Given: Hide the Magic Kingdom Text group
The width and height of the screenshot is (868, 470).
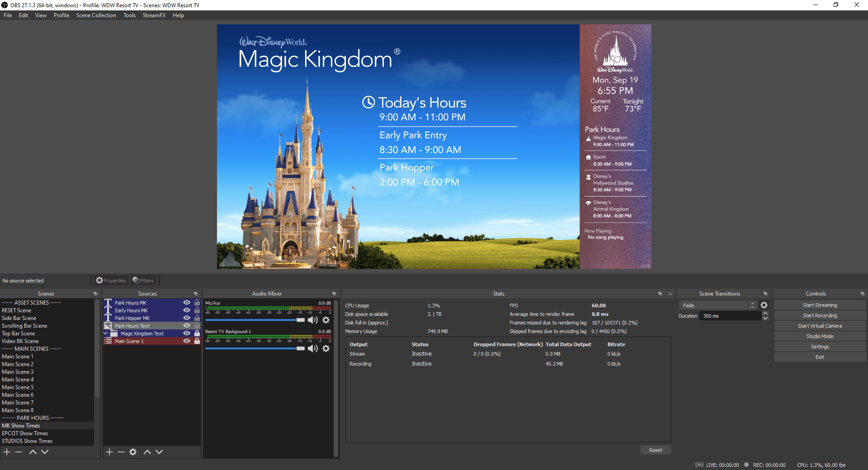Looking at the screenshot, I should pos(186,334).
